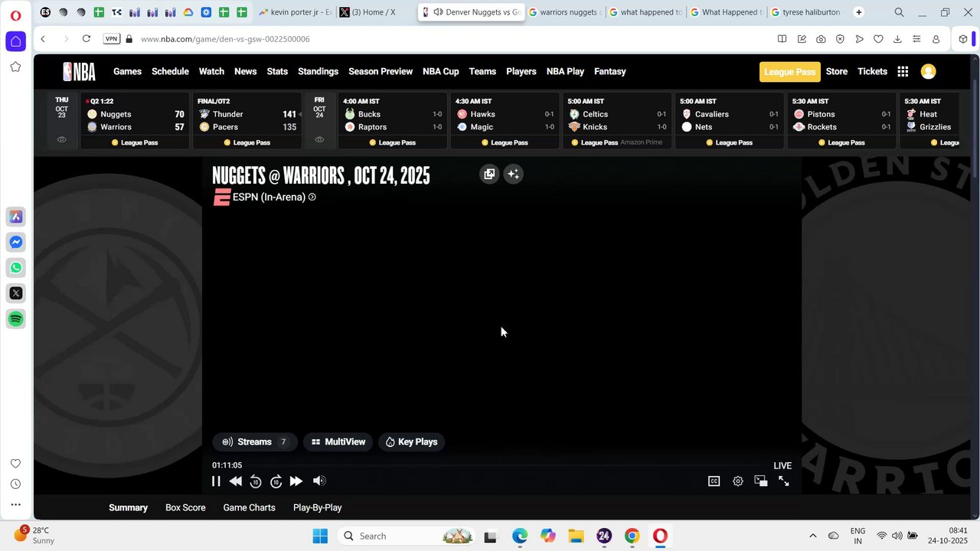Open the ESPN (In-Arena) stream selector

click(x=265, y=197)
